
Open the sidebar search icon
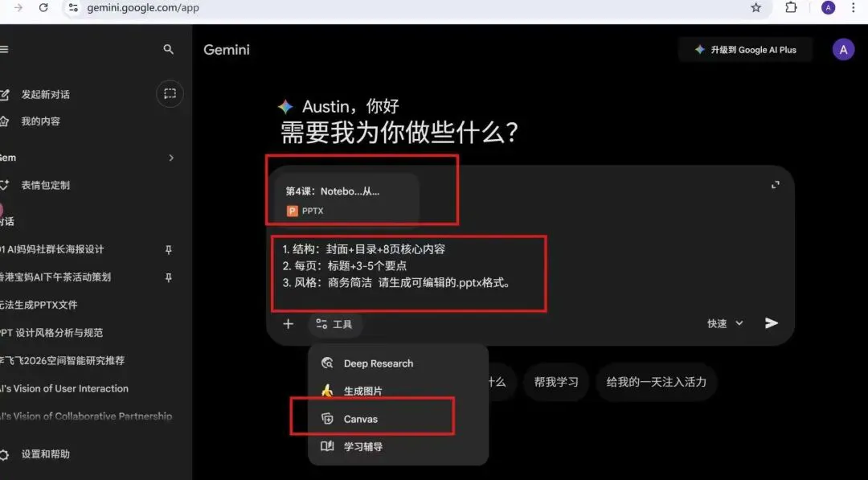click(168, 49)
